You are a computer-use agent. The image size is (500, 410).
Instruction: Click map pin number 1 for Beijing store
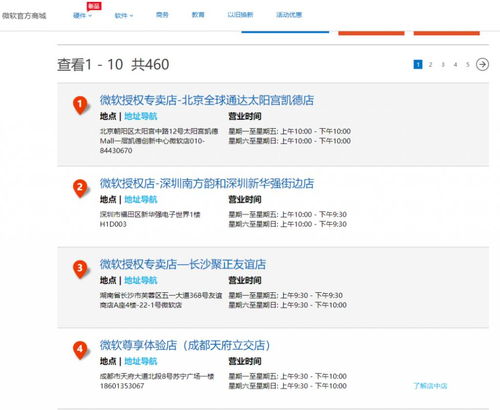pyautogui.click(x=80, y=105)
